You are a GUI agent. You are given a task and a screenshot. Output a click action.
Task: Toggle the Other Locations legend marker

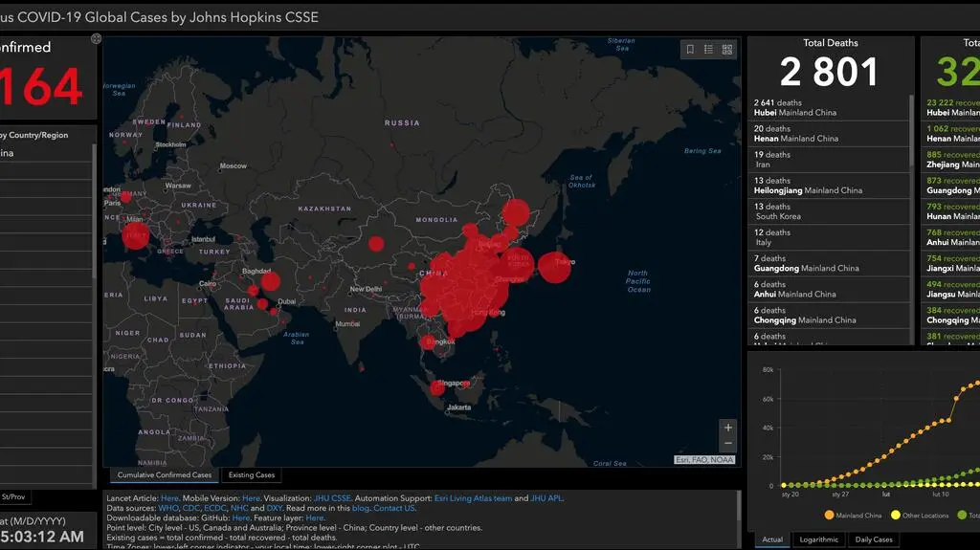click(896, 515)
